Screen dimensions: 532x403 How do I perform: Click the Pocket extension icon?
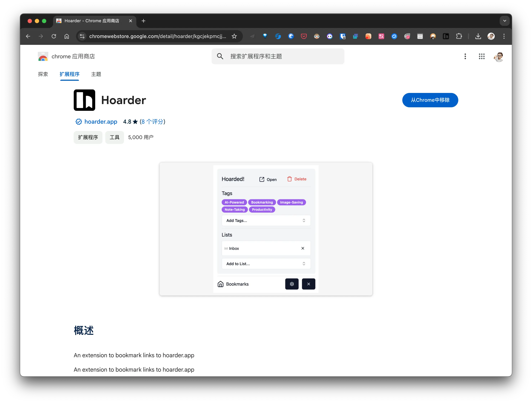[304, 36]
